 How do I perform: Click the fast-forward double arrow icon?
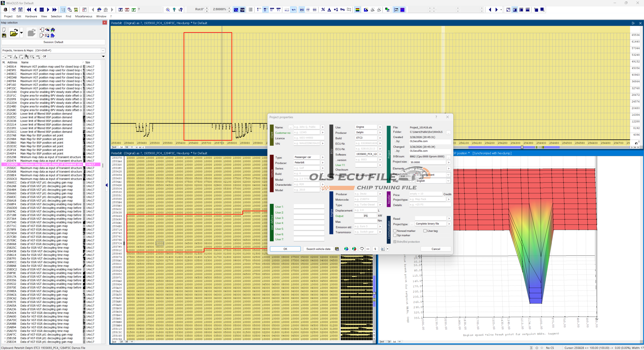[x=55, y=10]
